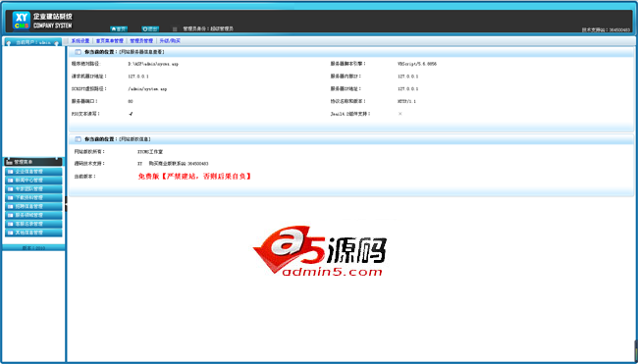The image size is (638, 364).
Task: Click the 当前用户 admin header
Action: coord(33,42)
